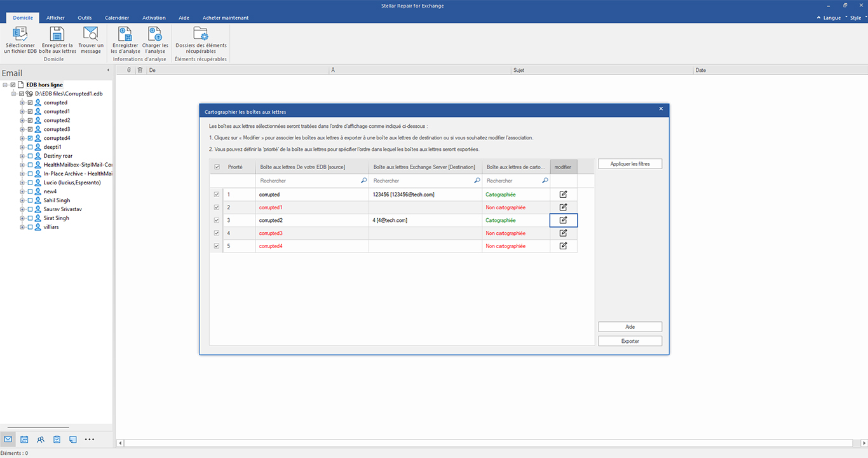Screen dimensions: 868x458
Task: Uncheck the corrupted3 row checkbox in dialog
Action: 217,233
